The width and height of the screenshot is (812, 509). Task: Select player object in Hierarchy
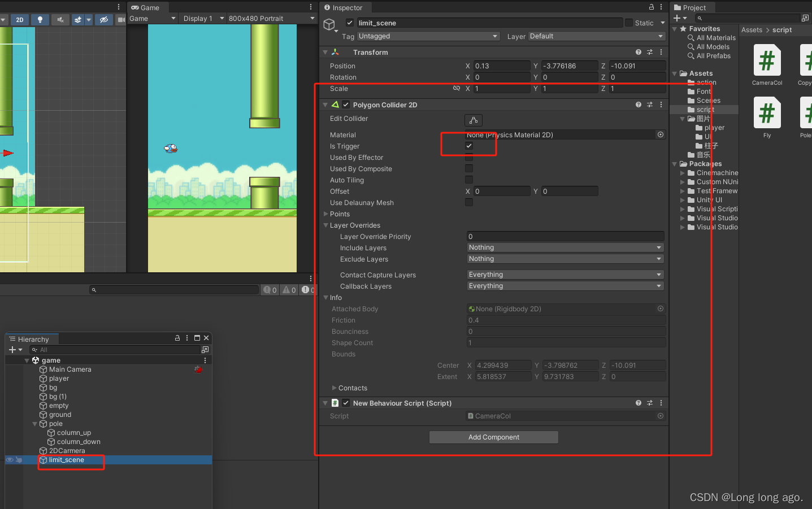point(59,379)
